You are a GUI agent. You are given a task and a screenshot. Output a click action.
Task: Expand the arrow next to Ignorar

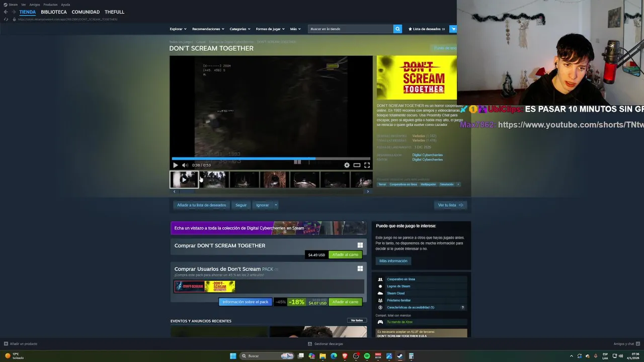[x=276, y=205]
